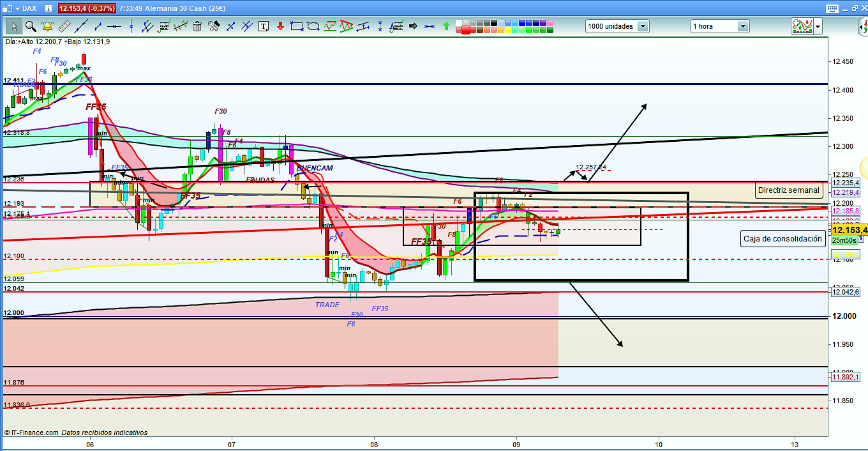Expand the indicators button dropdown arrow
Image resolution: width=868 pixels, height=451 pixels.
click(x=818, y=26)
